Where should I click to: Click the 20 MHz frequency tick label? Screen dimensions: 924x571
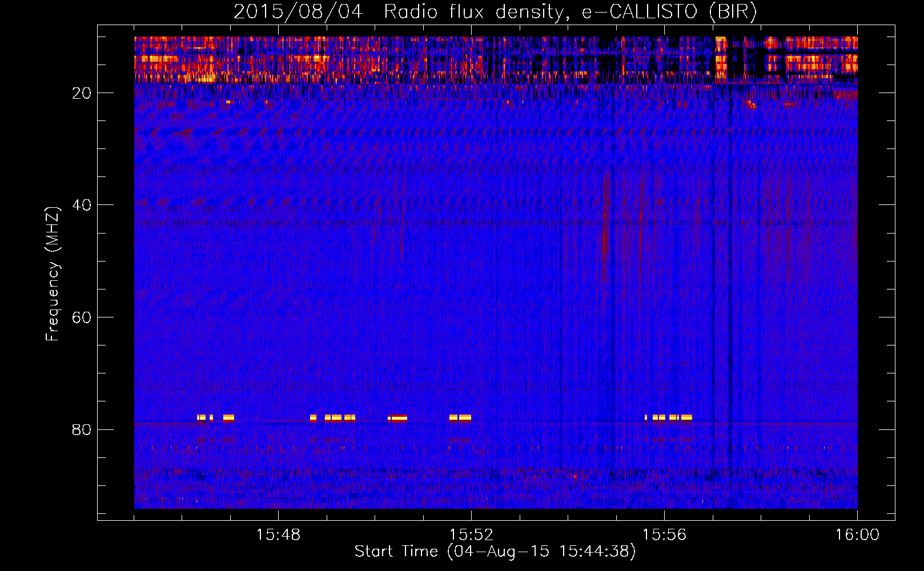pyautogui.click(x=82, y=93)
